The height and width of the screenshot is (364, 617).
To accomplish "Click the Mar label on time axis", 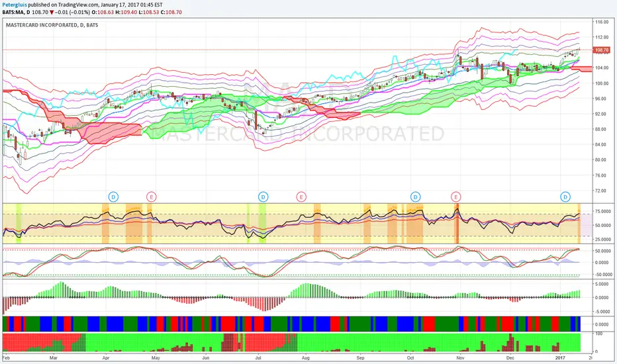I will coord(54,357).
